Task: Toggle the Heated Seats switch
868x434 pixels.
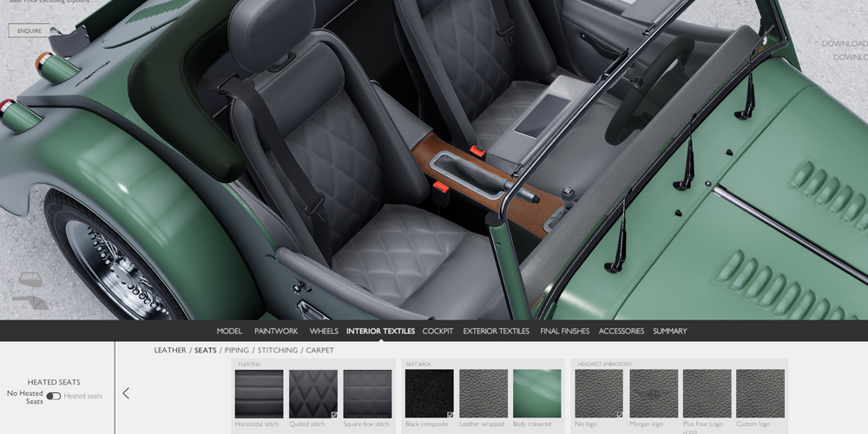Action: (54, 396)
